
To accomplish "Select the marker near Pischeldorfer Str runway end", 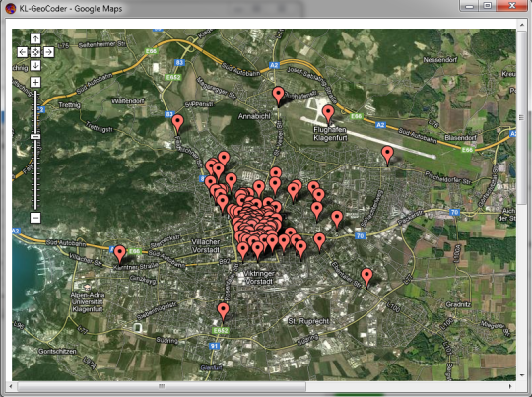I will 387,155.
